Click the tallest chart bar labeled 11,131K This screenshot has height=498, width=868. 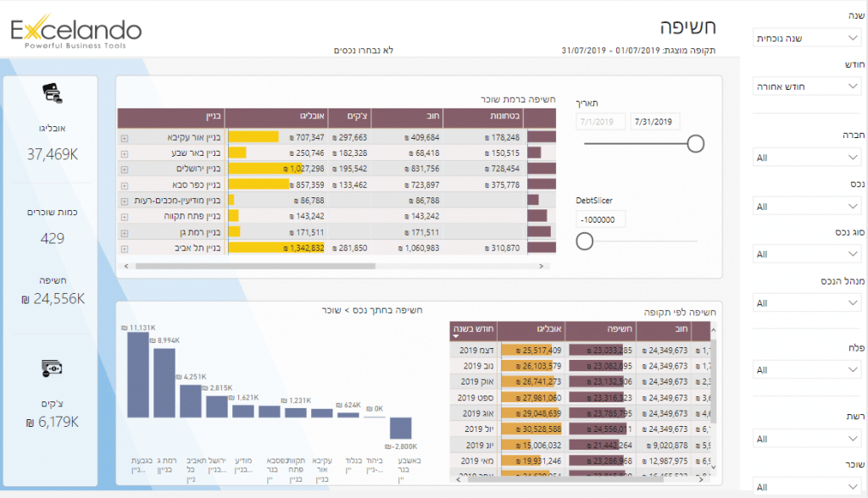tap(137, 374)
